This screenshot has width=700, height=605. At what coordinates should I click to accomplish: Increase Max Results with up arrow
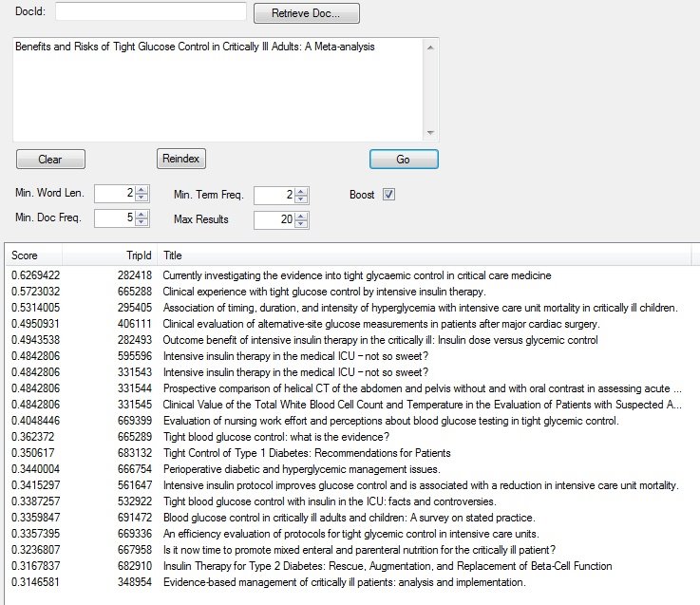click(301, 216)
